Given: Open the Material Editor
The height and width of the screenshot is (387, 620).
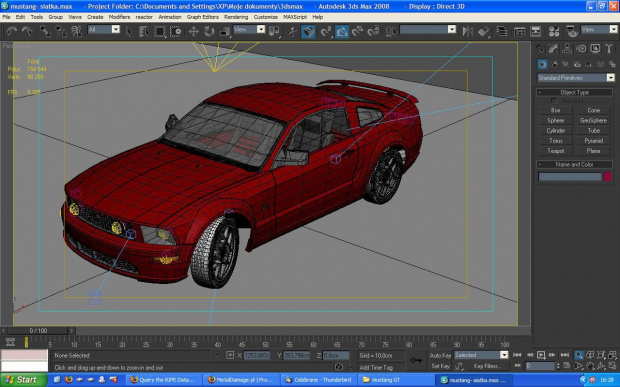Looking at the screenshot, I should coord(554,31).
